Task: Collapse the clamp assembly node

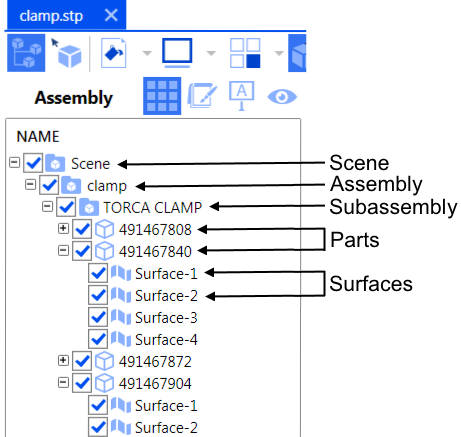Action: point(30,184)
